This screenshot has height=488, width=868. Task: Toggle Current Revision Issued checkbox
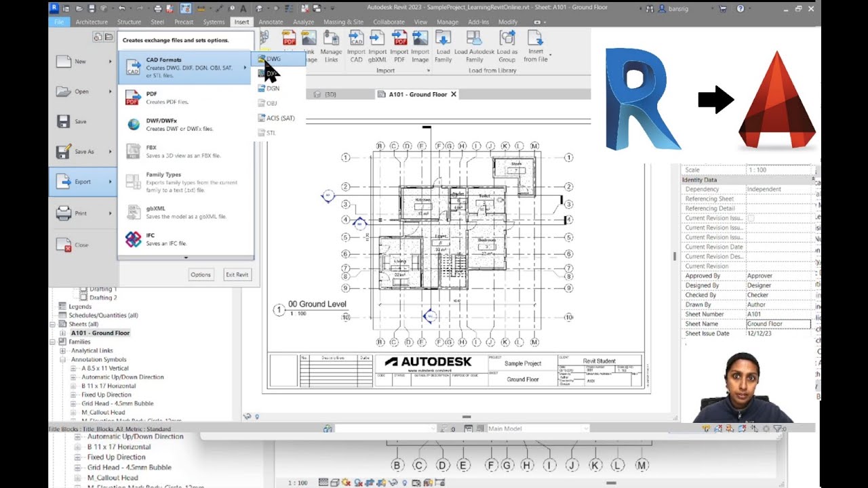(x=751, y=218)
